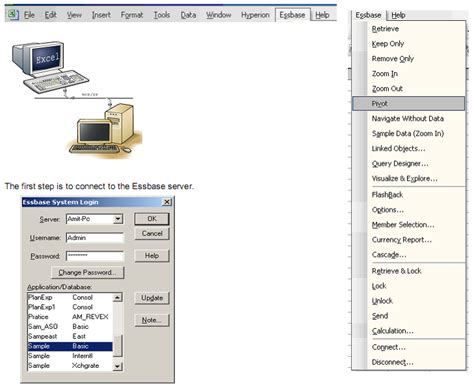Open Query Designer from the menu
The height and width of the screenshot is (388, 474).
pos(409,164)
